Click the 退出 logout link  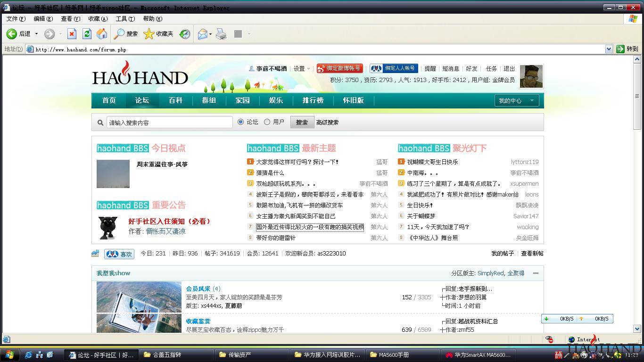click(509, 69)
